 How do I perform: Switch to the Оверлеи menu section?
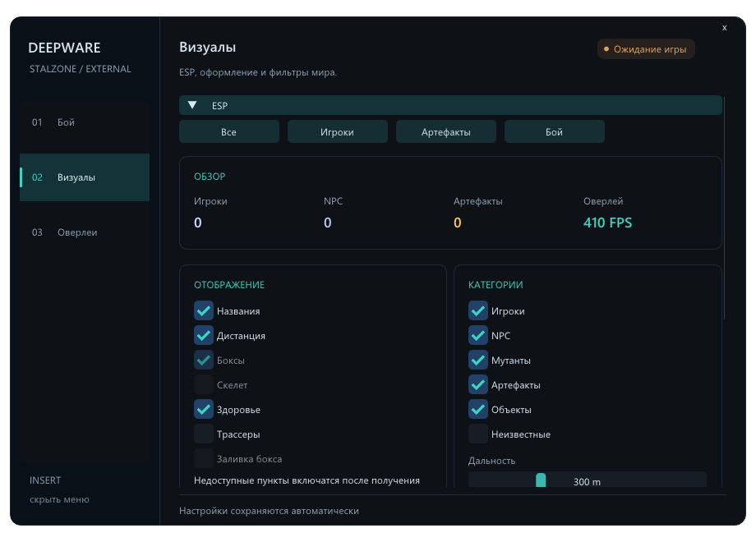pos(85,232)
